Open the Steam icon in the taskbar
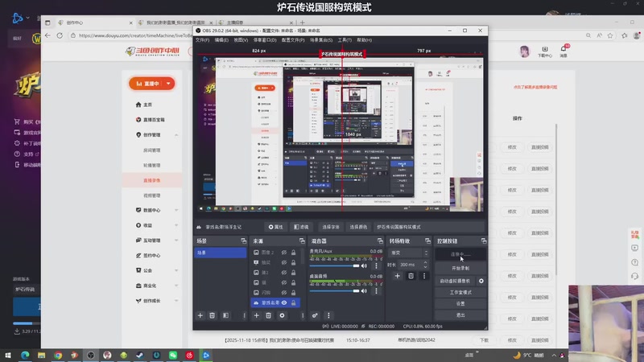Viewport: 644px width, 362px height. pyautogui.click(x=140, y=355)
